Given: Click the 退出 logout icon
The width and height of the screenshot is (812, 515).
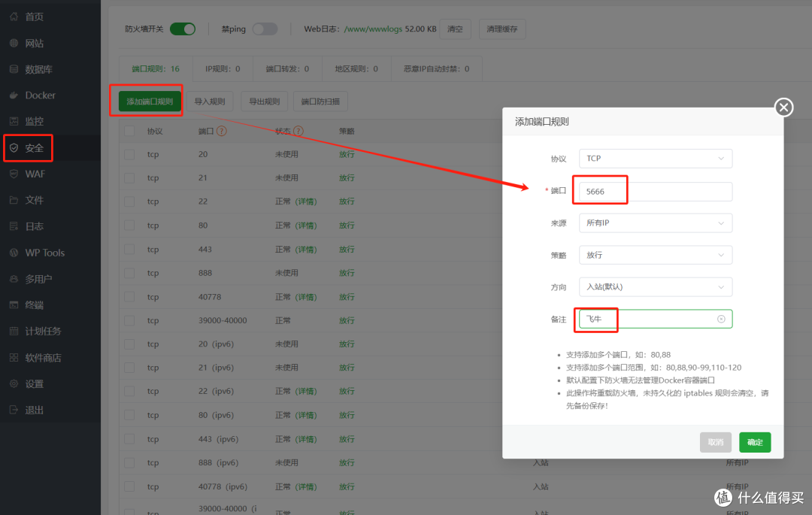Looking at the screenshot, I should click(x=14, y=410).
